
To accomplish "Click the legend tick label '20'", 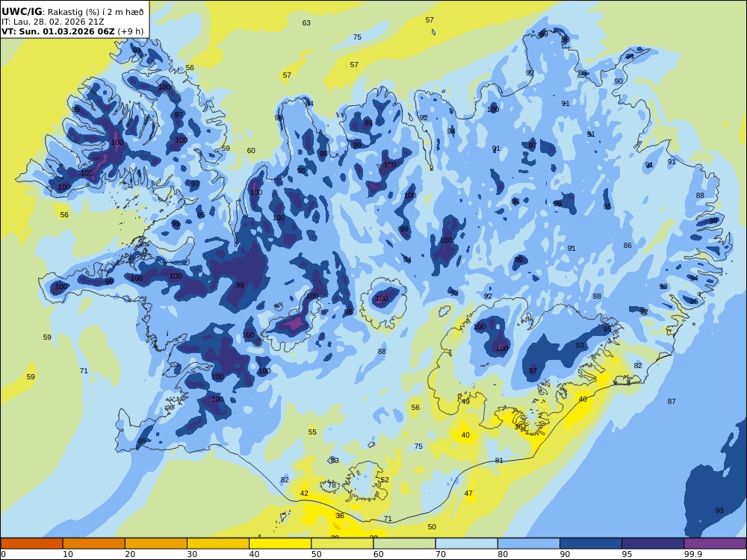I will 130,554.
